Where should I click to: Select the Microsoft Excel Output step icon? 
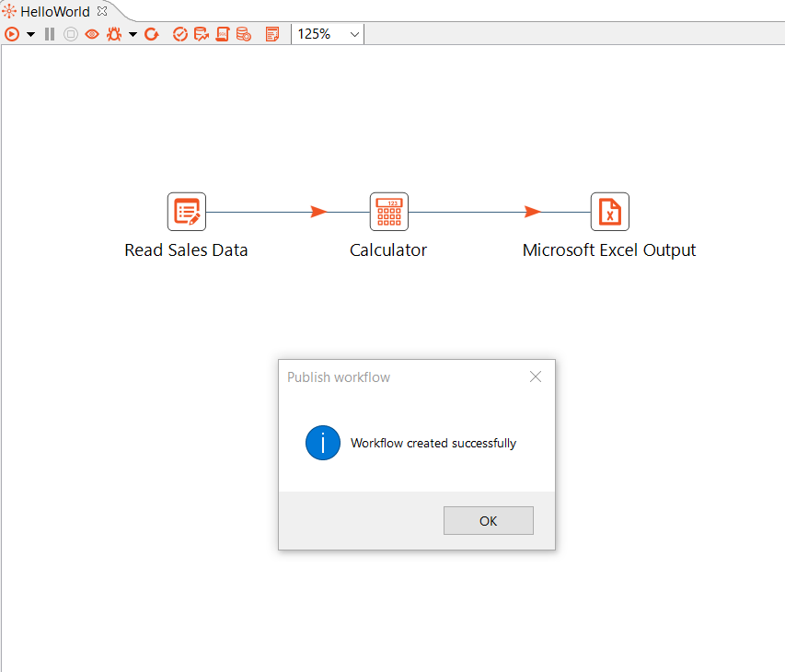tap(610, 212)
